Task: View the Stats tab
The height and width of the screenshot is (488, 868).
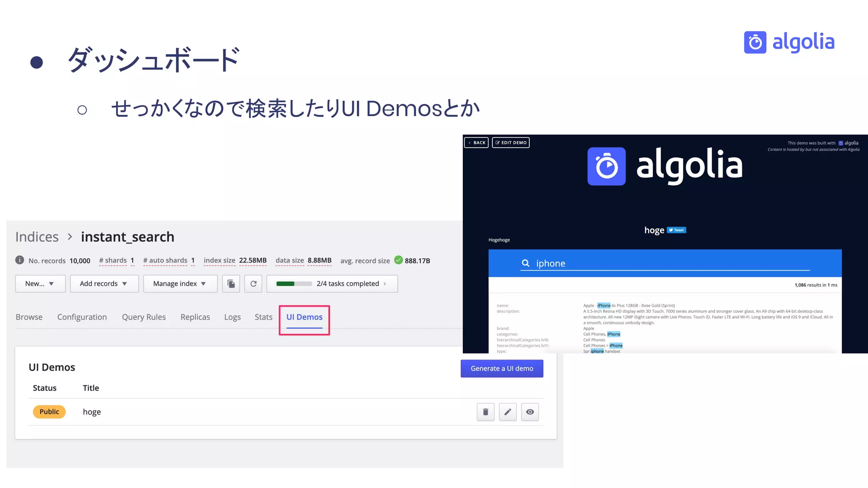Action: tap(264, 317)
